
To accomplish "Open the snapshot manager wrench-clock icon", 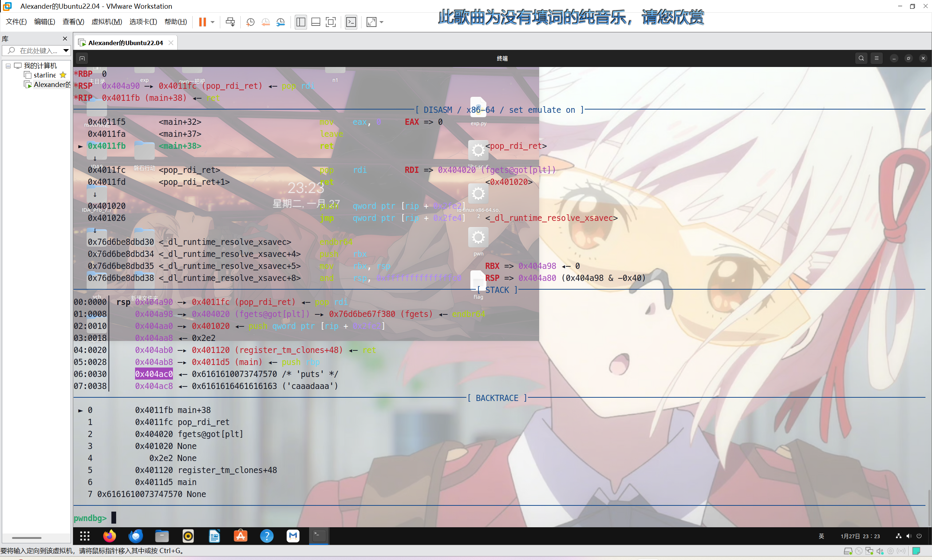I will 280,22.
